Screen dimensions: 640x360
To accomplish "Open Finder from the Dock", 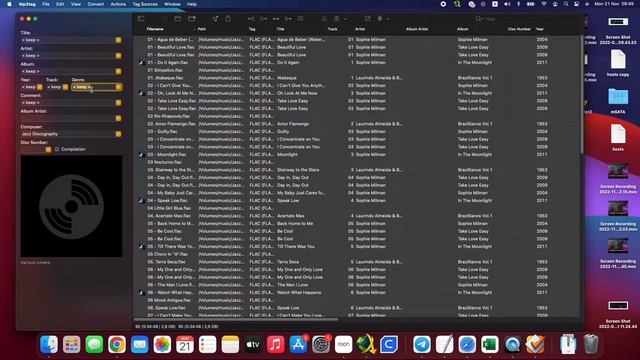I will coord(49,344).
